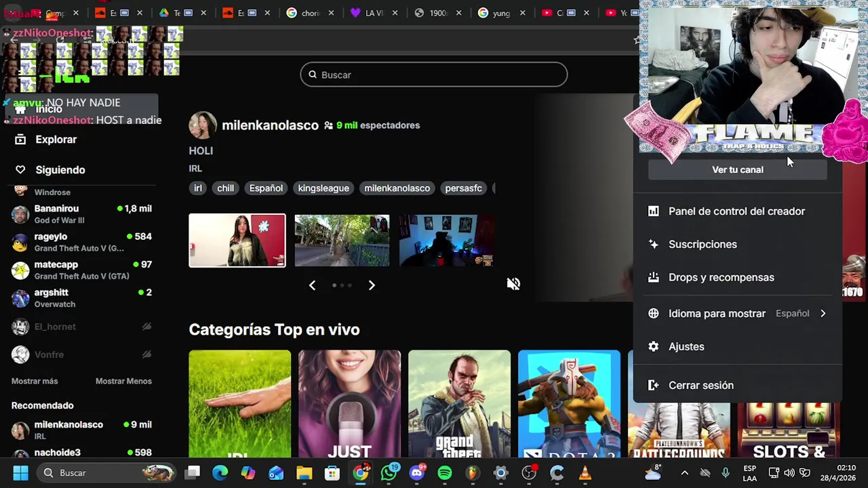The width and height of the screenshot is (868, 488).
Task: Open WhatsApp from the taskbar
Action: coord(389,473)
